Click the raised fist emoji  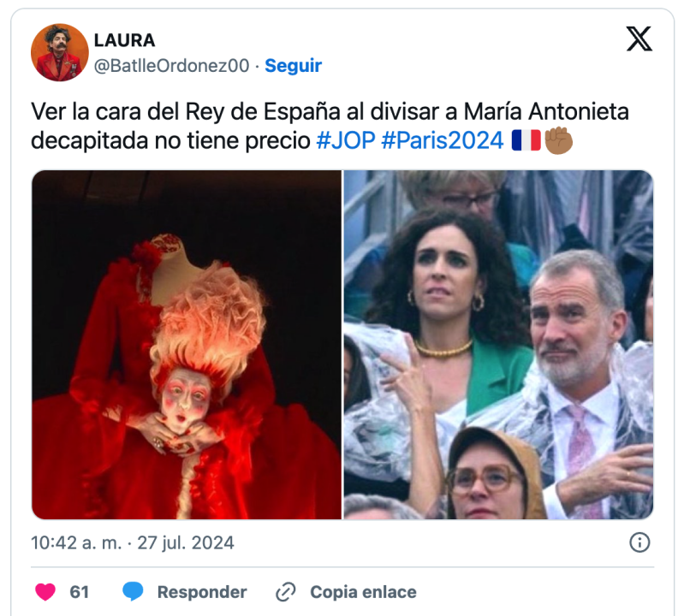(x=558, y=140)
